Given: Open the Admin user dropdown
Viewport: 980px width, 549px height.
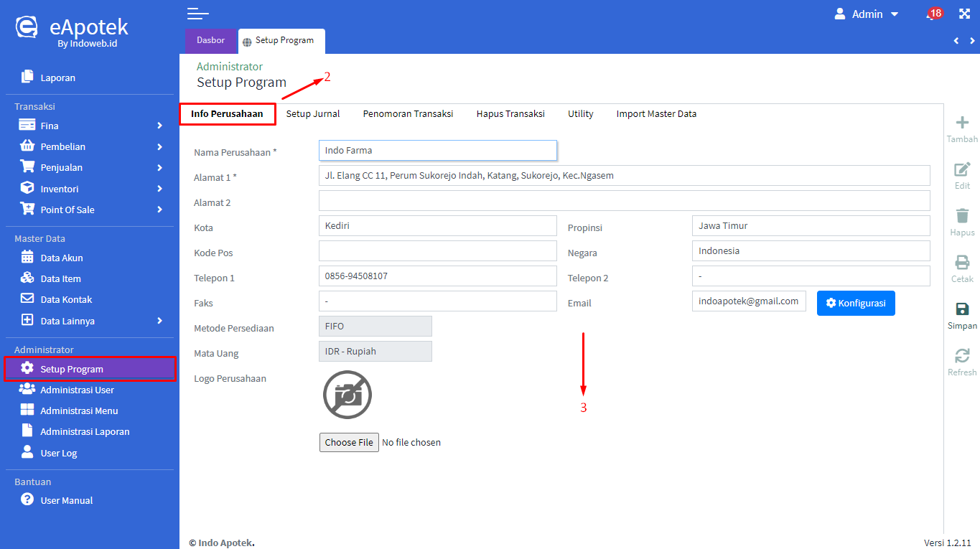Looking at the screenshot, I should click(867, 14).
